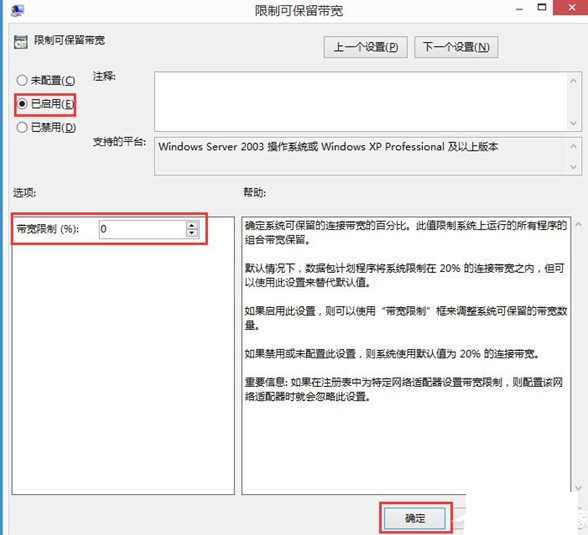Screen dimensions: 588x535
Task: Click the help paragraph starting 默认情况下
Action: [405, 275]
